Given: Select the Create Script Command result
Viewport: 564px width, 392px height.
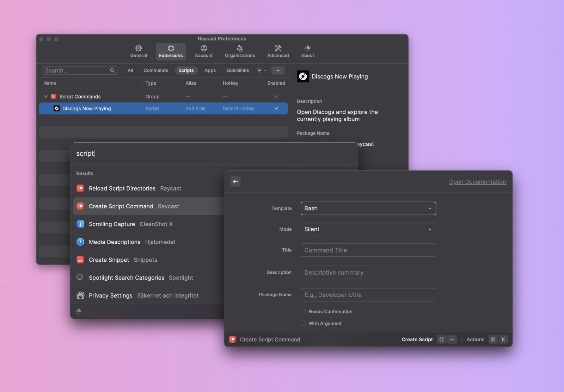Looking at the screenshot, I should tap(149, 206).
